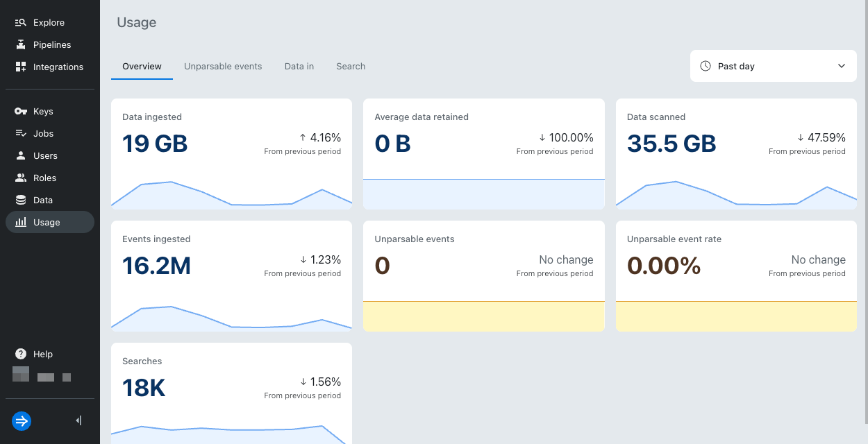
Task: Click the Users person icon
Action: [21, 156]
